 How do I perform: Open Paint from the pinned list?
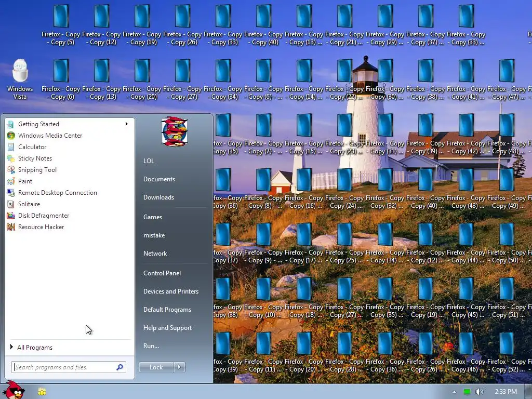(x=70, y=181)
